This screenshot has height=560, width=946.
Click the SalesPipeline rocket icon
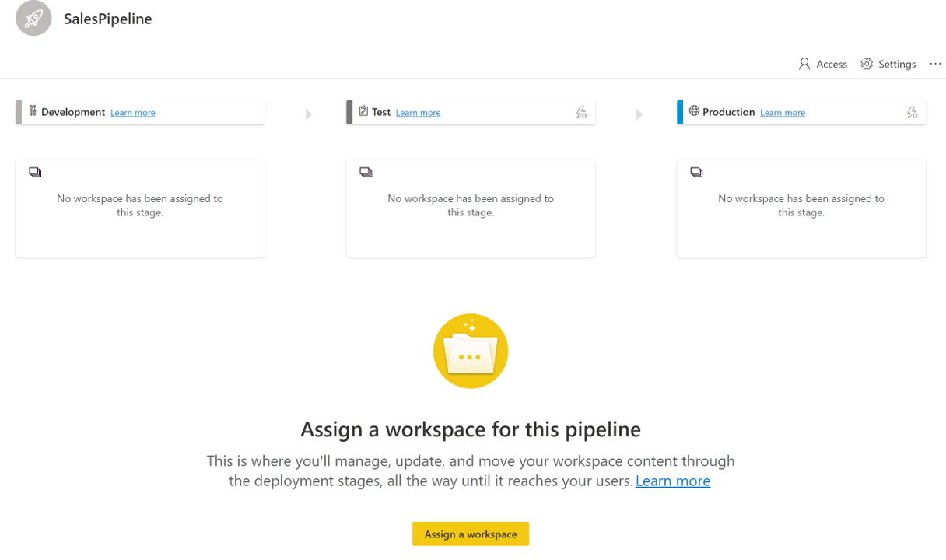point(33,18)
